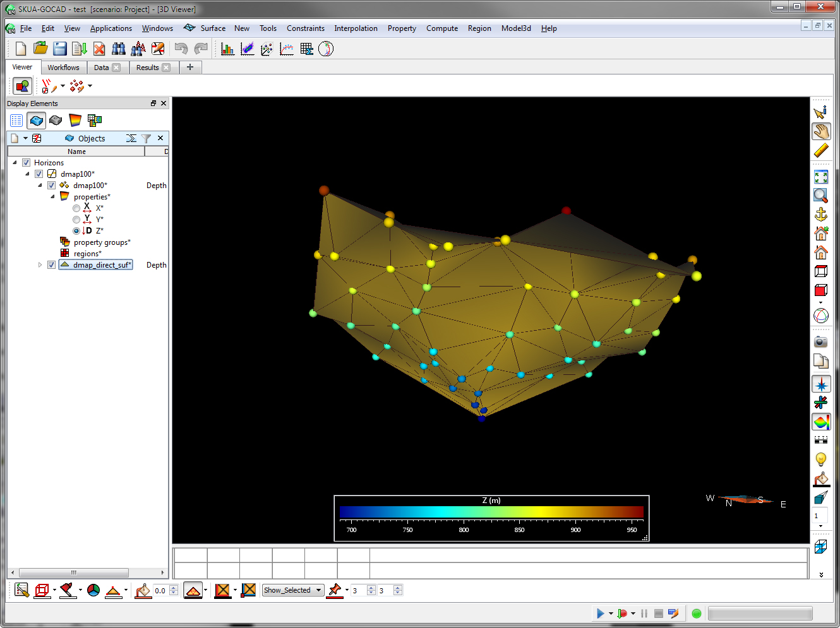Screen dimensions: 840x628
Task: Take a snapshot with the camera icon
Action: 820,341
